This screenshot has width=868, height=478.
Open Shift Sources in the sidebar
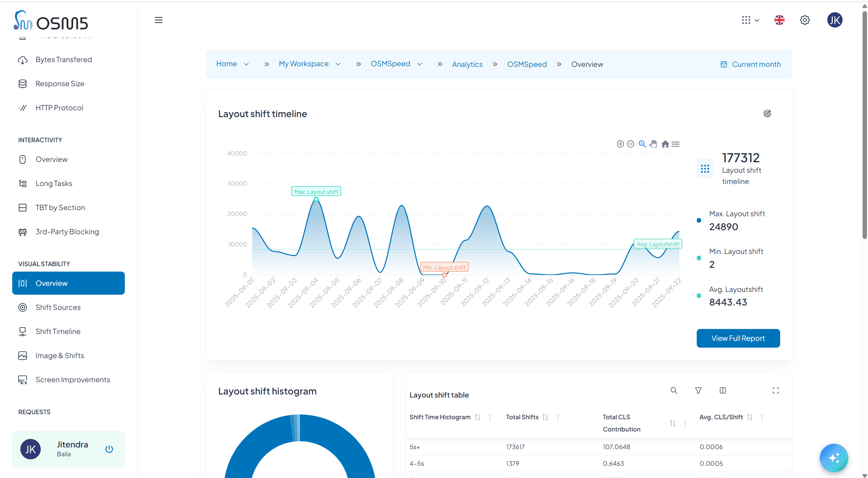[x=58, y=307]
